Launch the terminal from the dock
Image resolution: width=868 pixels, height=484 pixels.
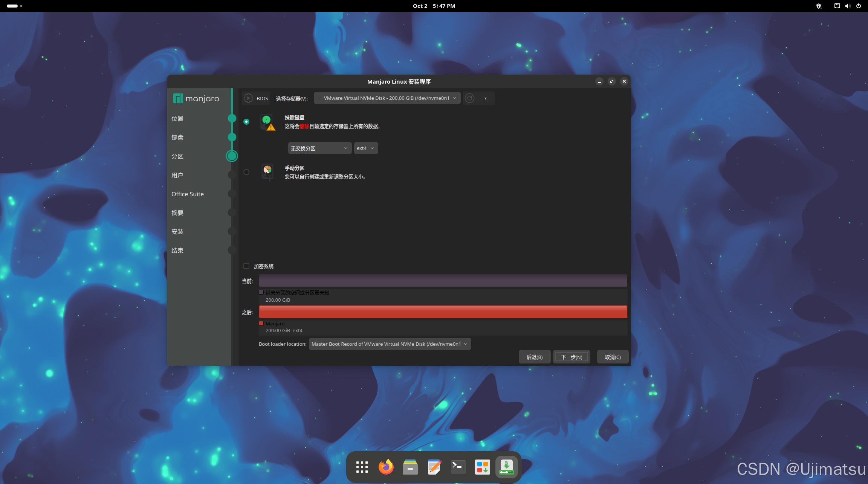coord(458,467)
